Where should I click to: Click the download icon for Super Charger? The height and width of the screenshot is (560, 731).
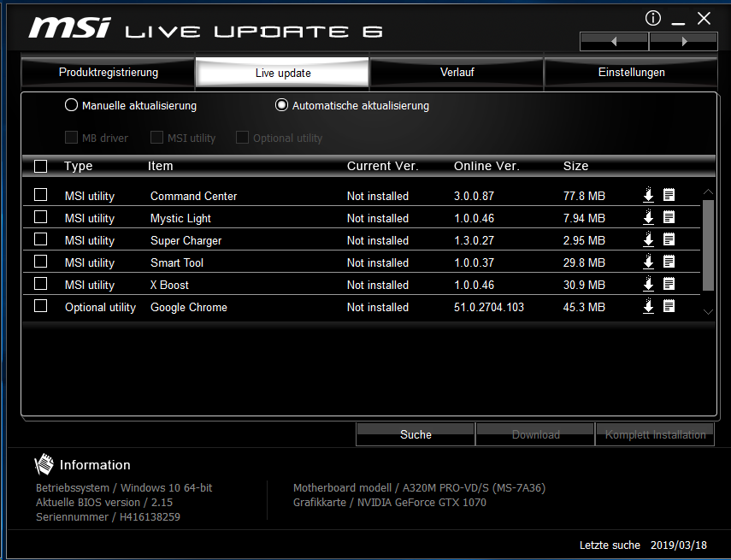point(648,239)
